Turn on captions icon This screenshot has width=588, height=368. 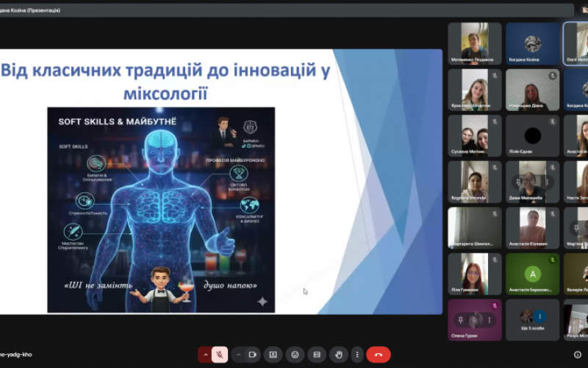316,354
